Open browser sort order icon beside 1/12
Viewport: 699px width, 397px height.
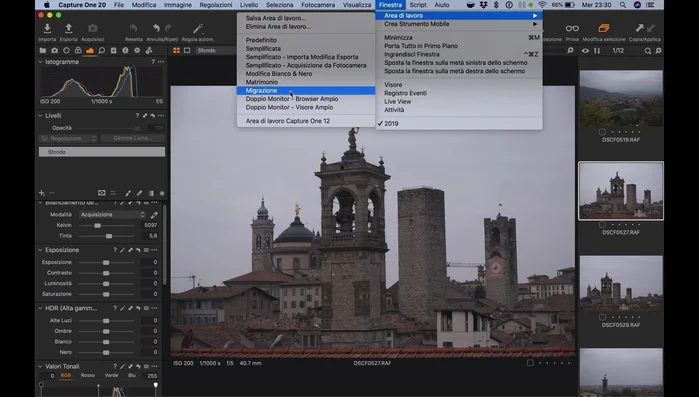(597, 51)
